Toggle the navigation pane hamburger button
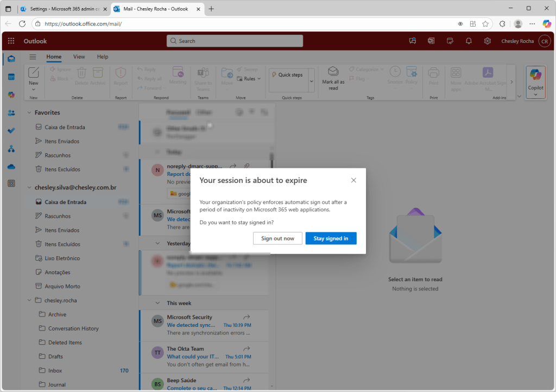 coord(33,57)
